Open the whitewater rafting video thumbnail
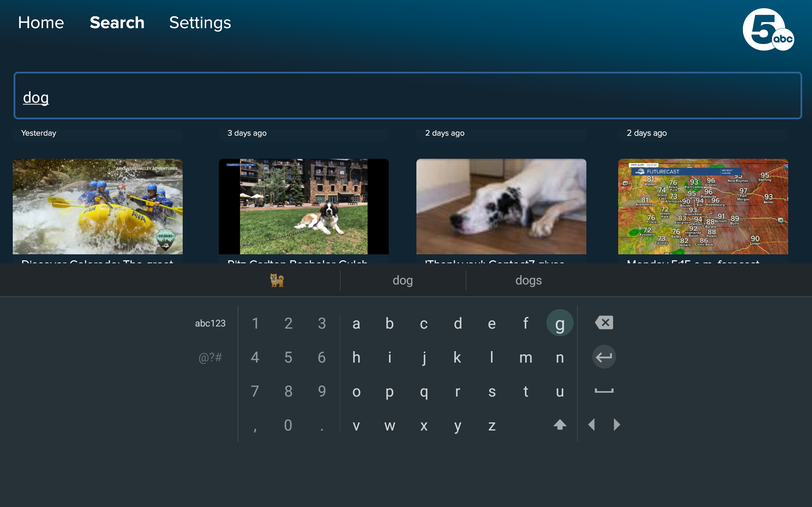Screen dimensions: 812x507 click(98, 206)
